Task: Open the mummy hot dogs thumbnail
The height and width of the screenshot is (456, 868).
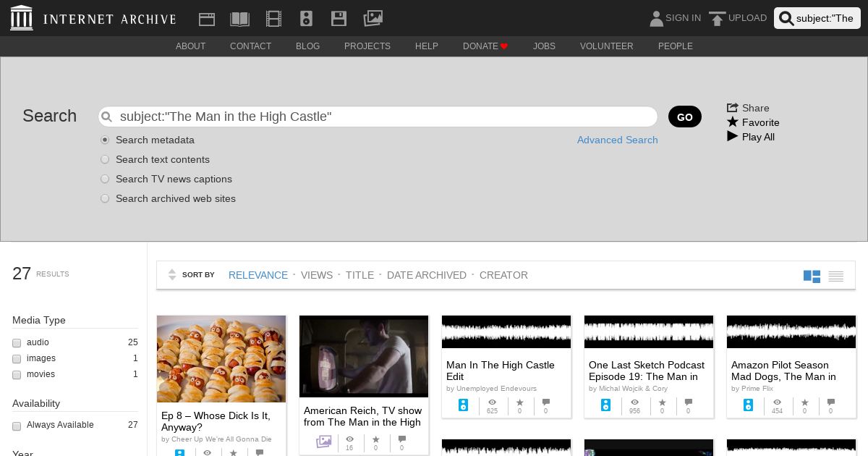Action: click(x=221, y=359)
